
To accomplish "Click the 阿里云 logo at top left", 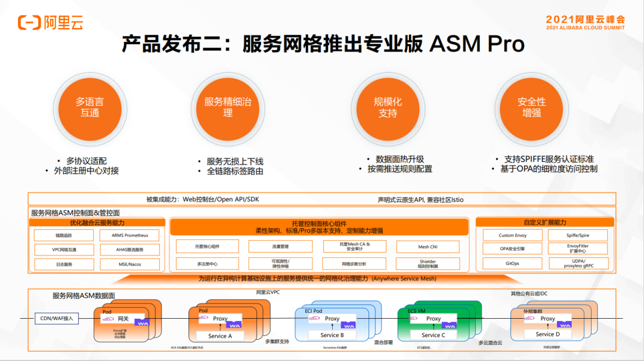I will click(x=51, y=22).
